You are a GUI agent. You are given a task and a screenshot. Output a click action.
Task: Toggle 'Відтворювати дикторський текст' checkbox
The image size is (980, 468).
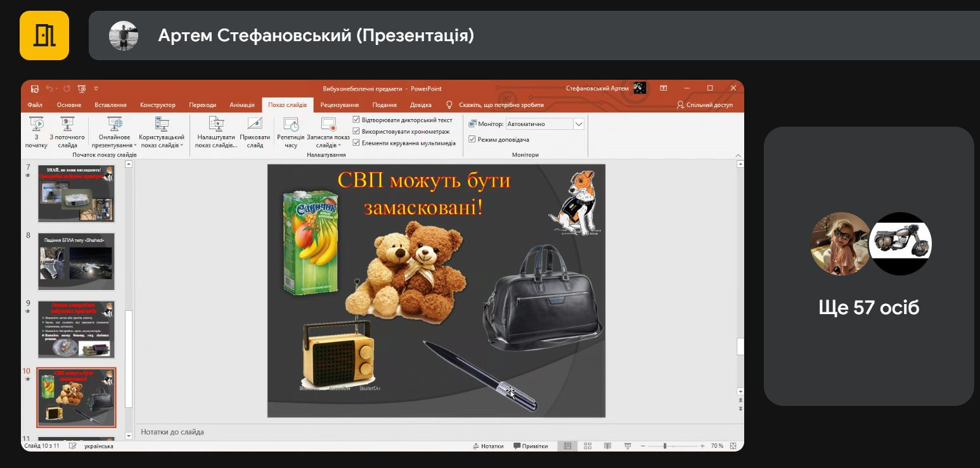(x=356, y=120)
